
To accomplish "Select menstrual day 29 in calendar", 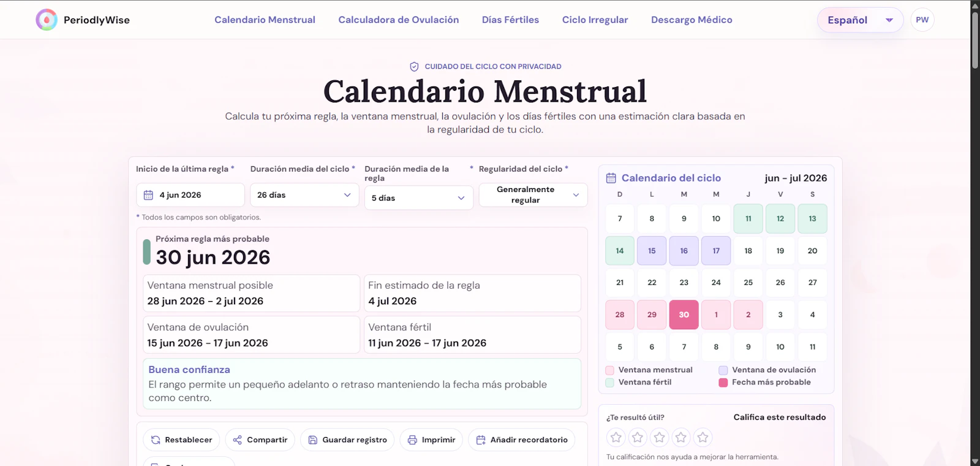I will coord(652,315).
